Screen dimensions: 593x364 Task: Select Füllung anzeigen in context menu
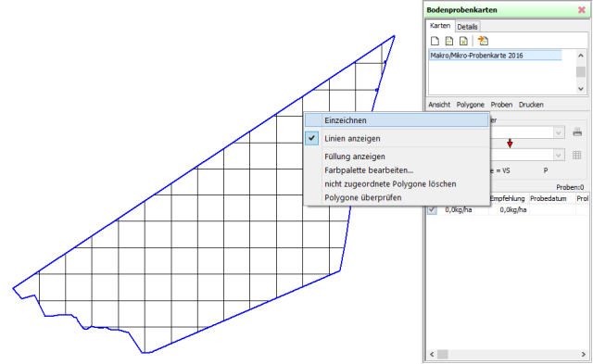click(x=397, y=157)
